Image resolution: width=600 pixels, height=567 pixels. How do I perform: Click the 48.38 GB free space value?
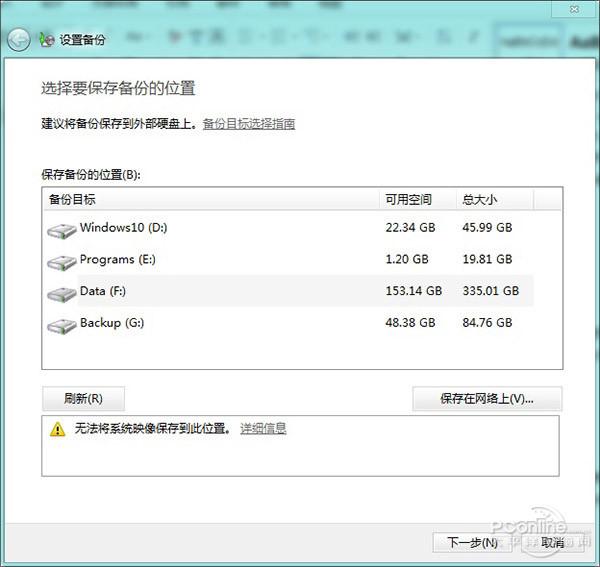pyautogui.click(x=410, y=323)
